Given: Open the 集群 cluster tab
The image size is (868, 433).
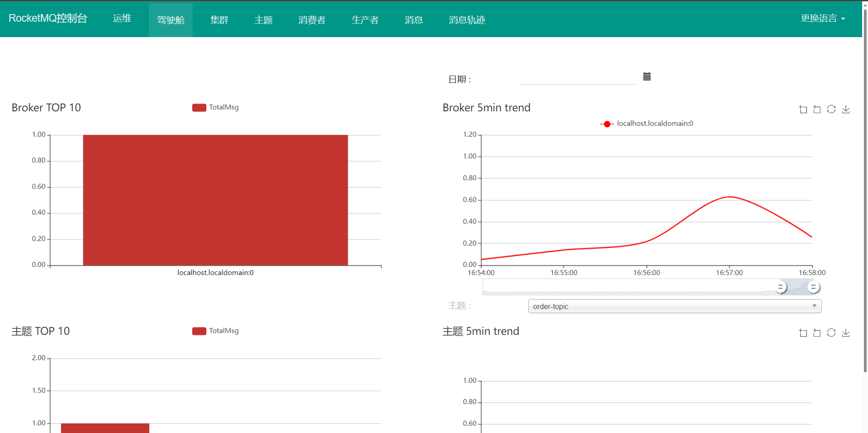Looking at the screenshot, I should point(219,20).
